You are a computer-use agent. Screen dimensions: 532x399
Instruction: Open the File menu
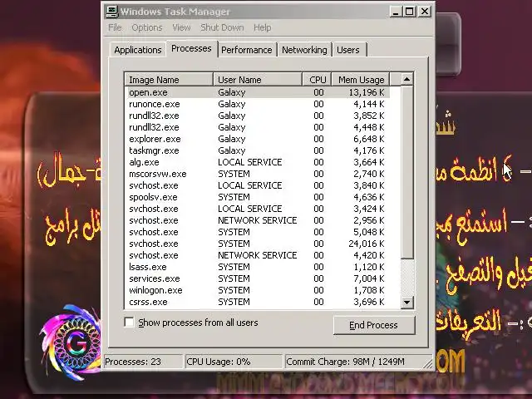(x=115, y=27)
